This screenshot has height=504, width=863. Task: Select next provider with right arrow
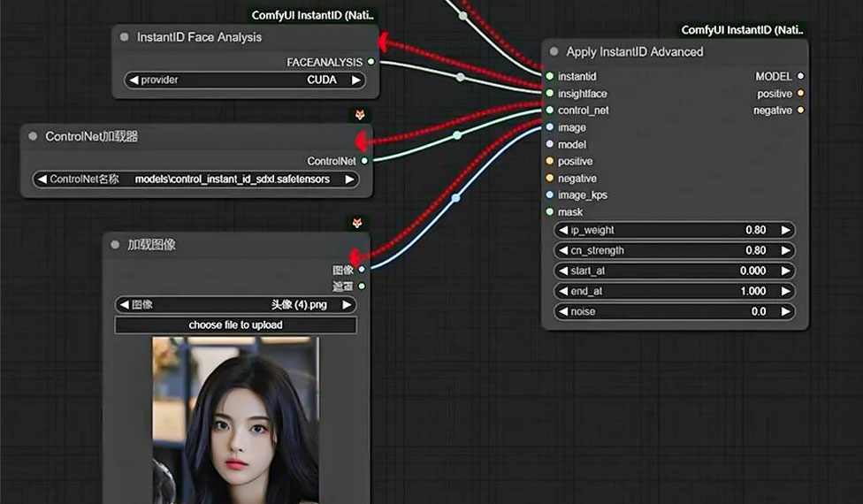coord(356,80)
